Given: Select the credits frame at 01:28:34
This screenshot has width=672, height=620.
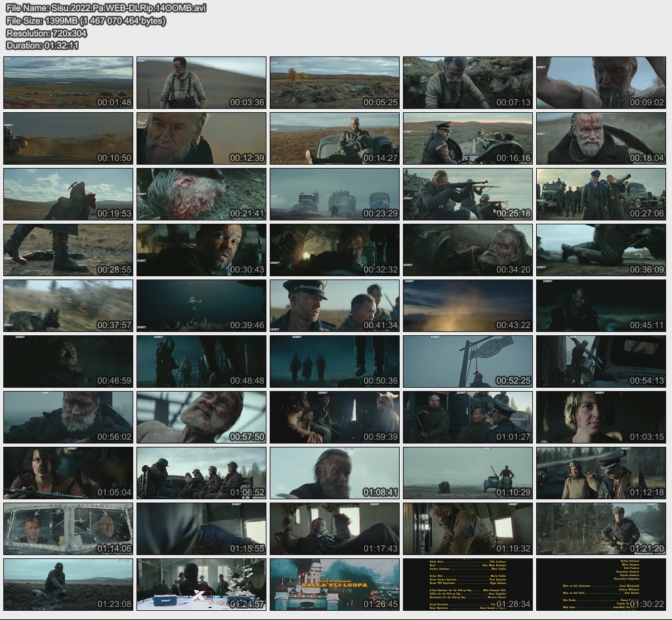Looking at the screenshot, I should pyautogui.click(x=467, y=585).
